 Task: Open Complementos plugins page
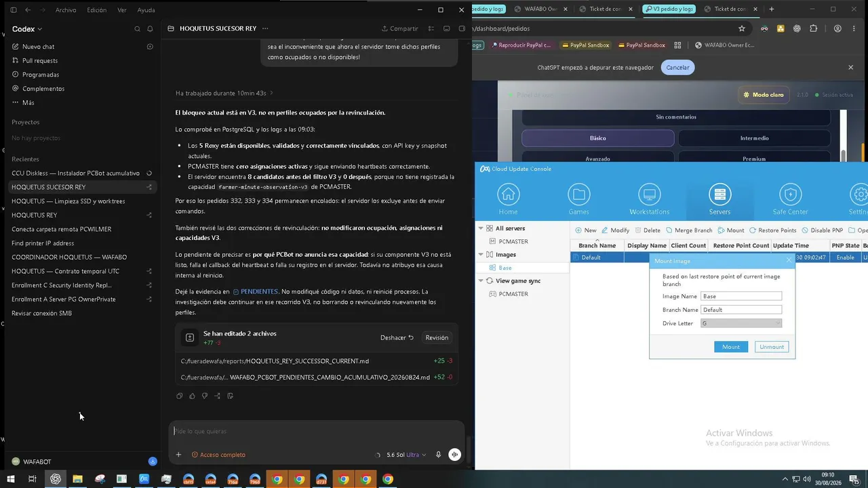[x=43, y=89]
